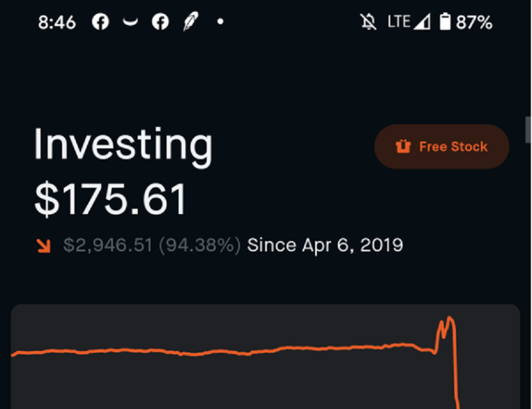The image size is (532, 409).
Task: Tap the second Facebook notification icon
Action: tap(160, 22)
